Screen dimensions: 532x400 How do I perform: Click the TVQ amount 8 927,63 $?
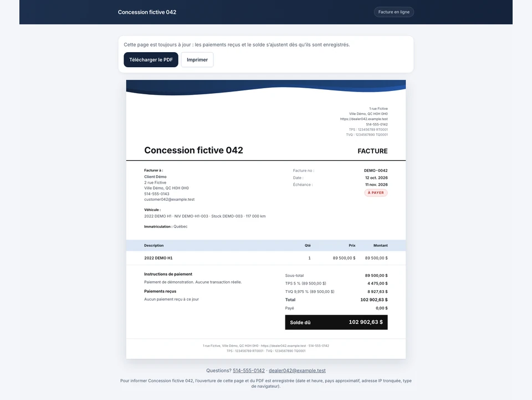[x=377, y=291]
